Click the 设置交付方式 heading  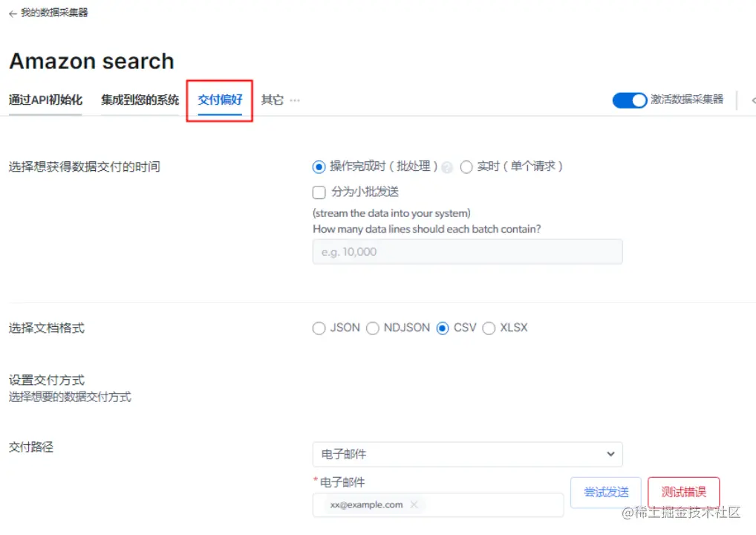click(46, 380)
